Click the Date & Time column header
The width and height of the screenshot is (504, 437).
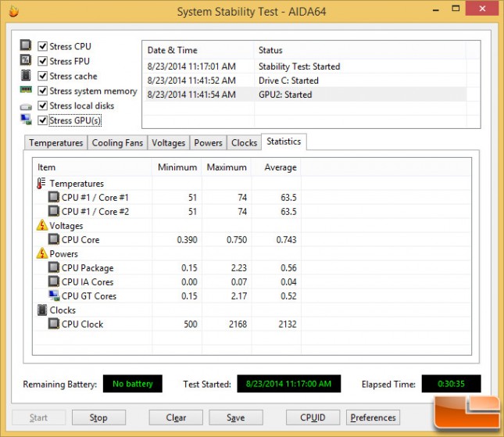198,50
